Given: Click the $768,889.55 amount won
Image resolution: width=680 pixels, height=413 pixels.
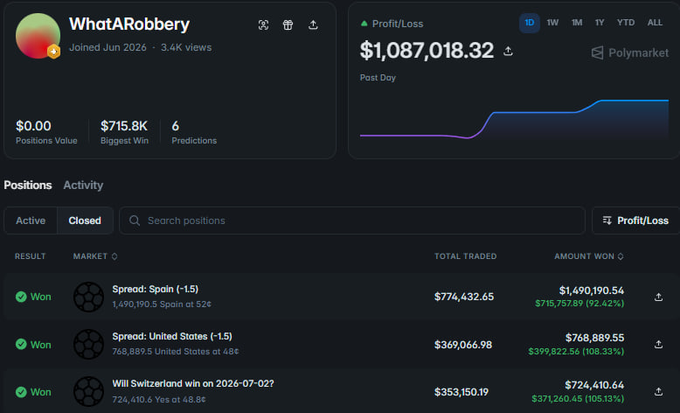Looking at the screenshot, I should 595,338.
